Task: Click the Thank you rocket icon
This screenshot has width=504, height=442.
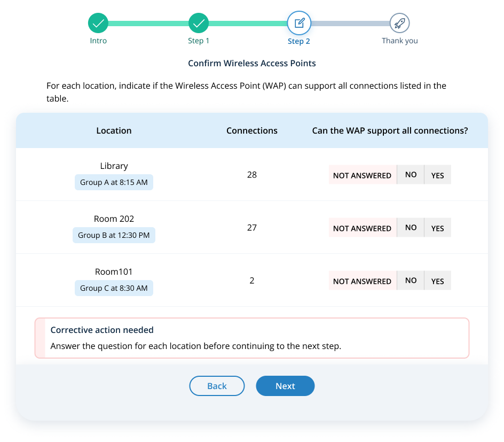Action: pyautogui.click(x=399, y=23)
